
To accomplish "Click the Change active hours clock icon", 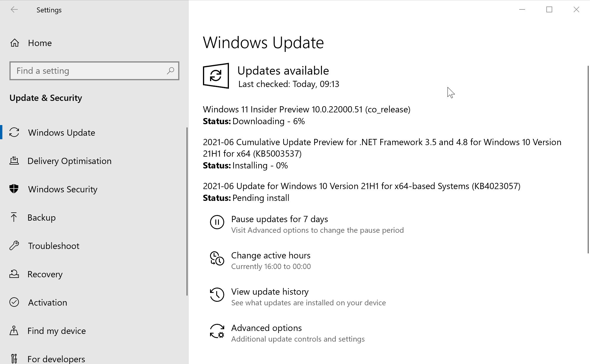I will (217, 258).
